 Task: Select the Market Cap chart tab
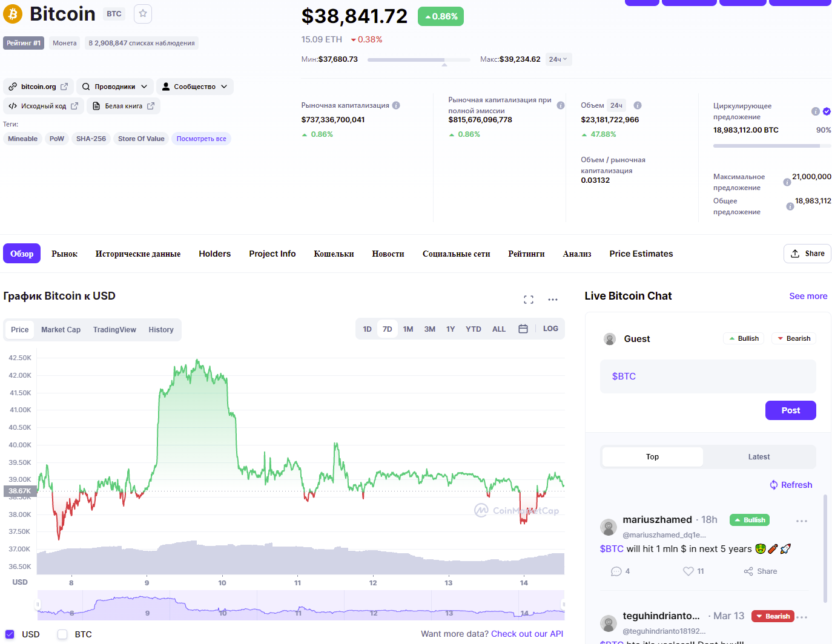tap(61, 330)
